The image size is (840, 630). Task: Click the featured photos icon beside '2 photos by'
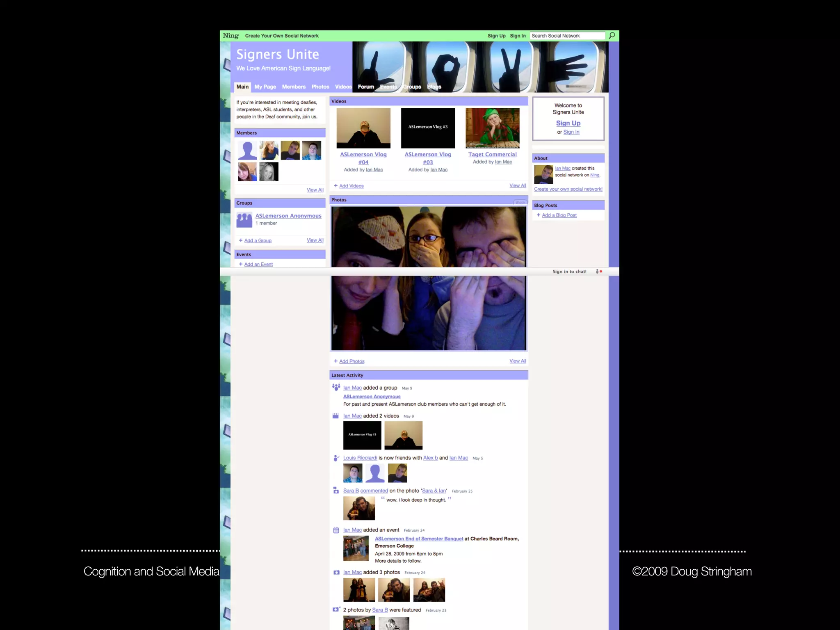[x=336, y=609]
